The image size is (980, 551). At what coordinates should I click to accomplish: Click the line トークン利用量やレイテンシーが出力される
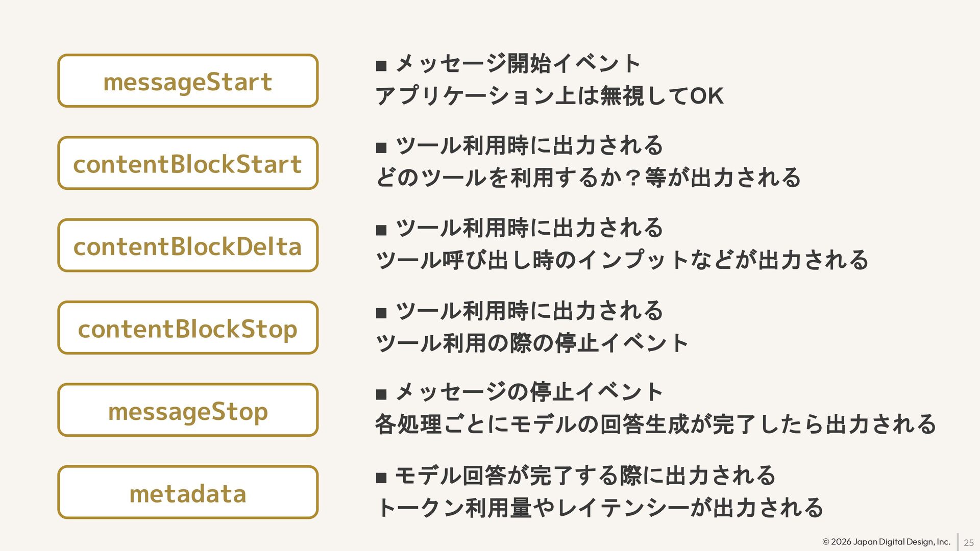click(x=599, y=508)
